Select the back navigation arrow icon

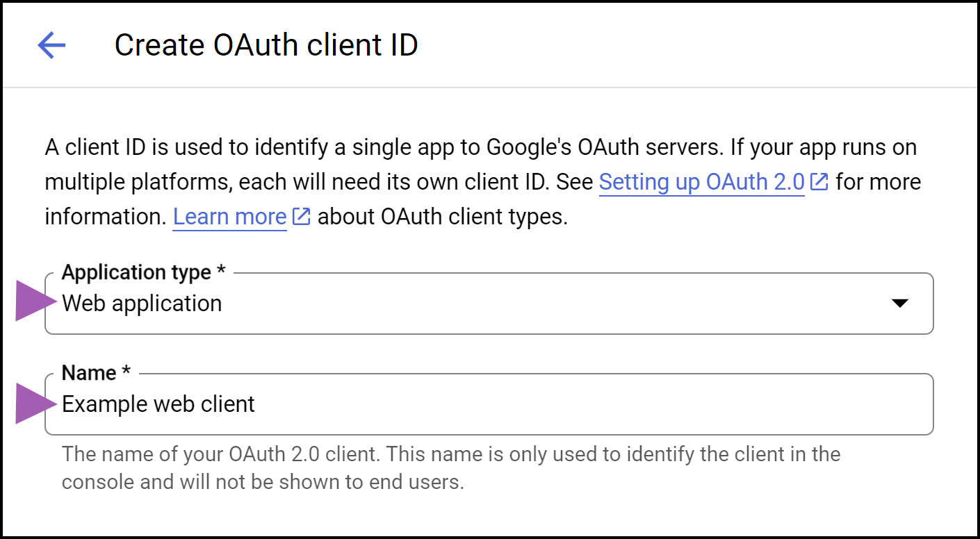(x=51, y=44)
